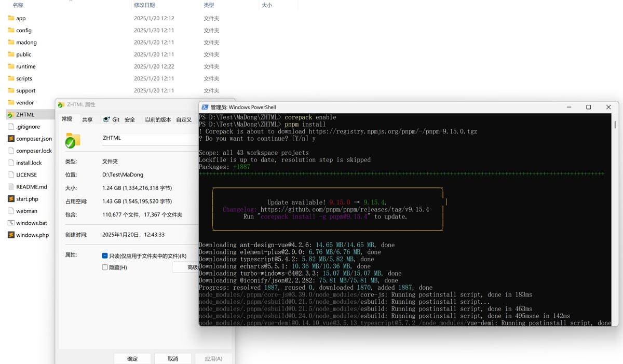Select the public folder icon
The height and width of the screenshot is (364, 623).
point(11,54)
